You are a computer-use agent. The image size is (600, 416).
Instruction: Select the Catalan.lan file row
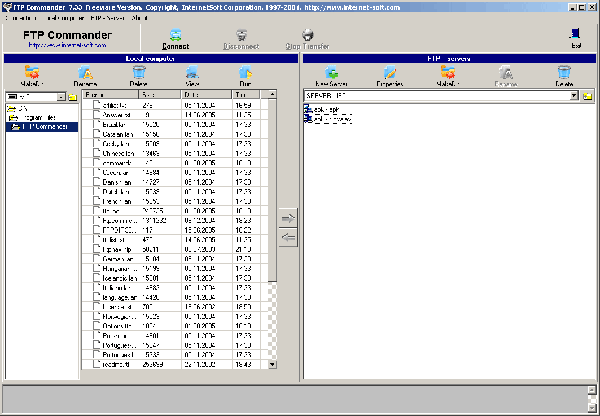click(175, 134)
